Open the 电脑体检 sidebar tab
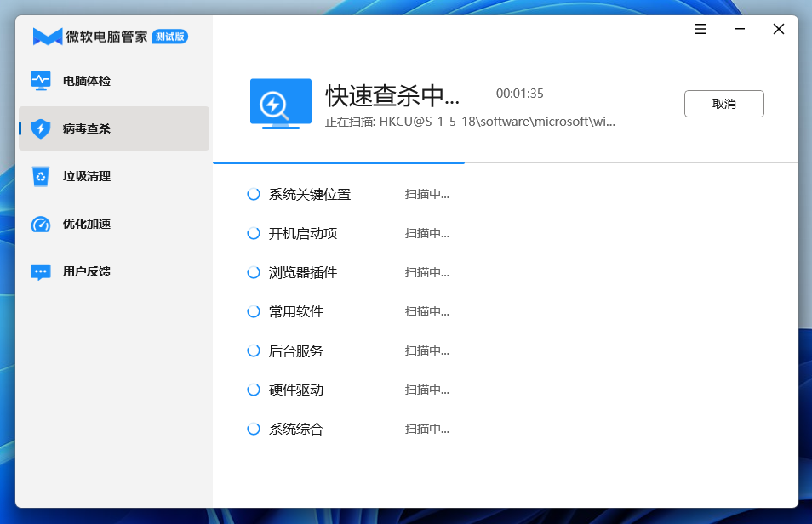The height and width of the screenshot is (524, 812). click(x=114, y=81)
